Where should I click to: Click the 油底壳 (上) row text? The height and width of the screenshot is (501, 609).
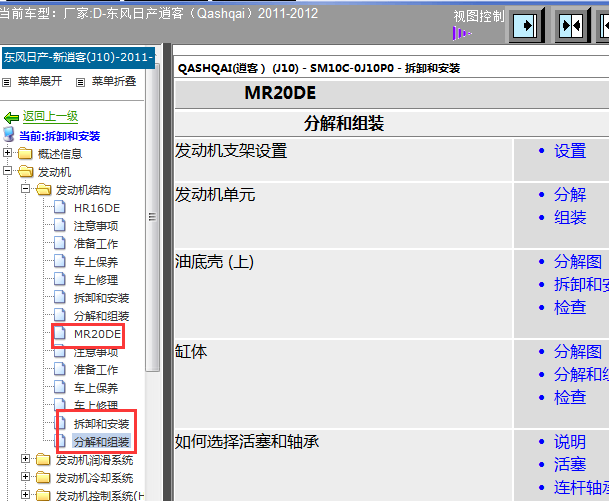(x=214, y=262)
